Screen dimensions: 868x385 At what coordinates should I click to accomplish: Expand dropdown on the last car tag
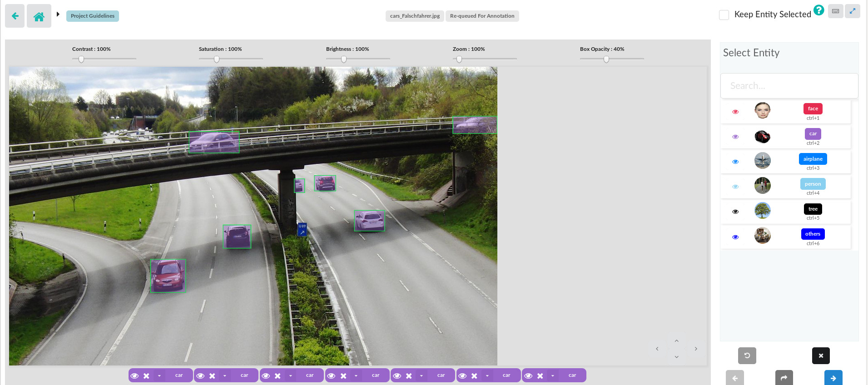553,375
